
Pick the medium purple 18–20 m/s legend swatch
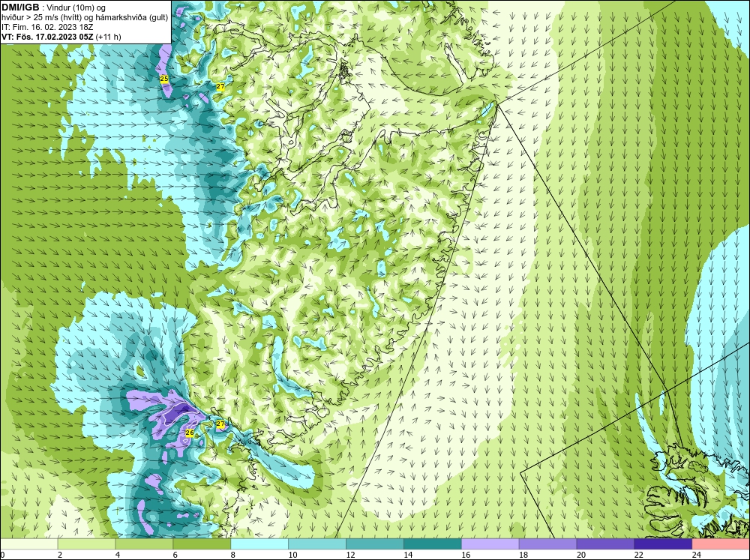tap(547, 544)
